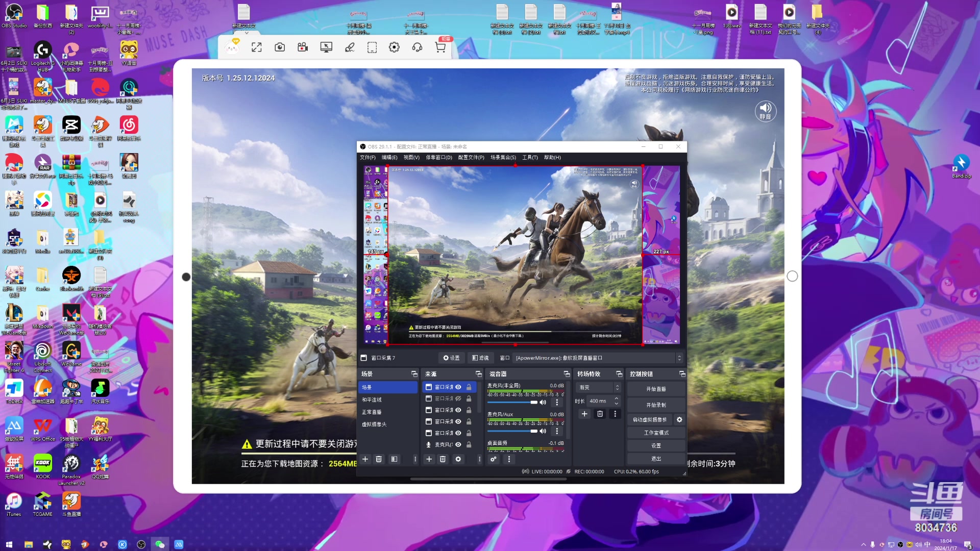Adjust 麦克风(非全局) volume slider
Viewport: 980px width, 551px height.
(x=512, y=403)
